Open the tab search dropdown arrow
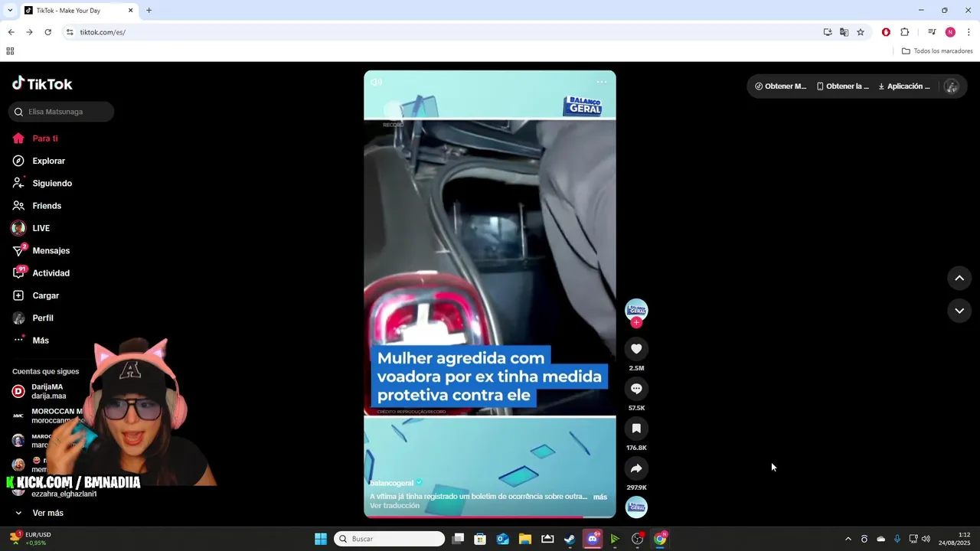The height and width of the screenshot is (551, 980). [x=10, y=11]
